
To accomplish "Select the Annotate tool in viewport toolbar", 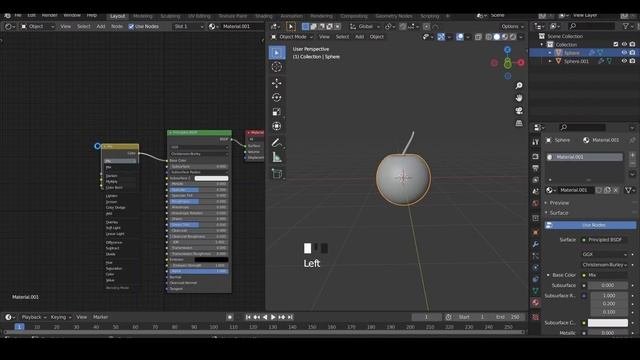I will pos(277,143).
